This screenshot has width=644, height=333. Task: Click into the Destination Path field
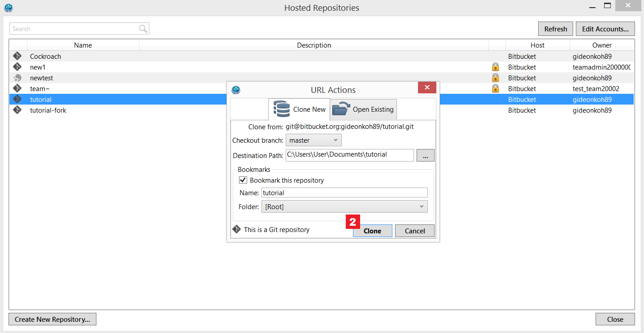tap(349, 155)
